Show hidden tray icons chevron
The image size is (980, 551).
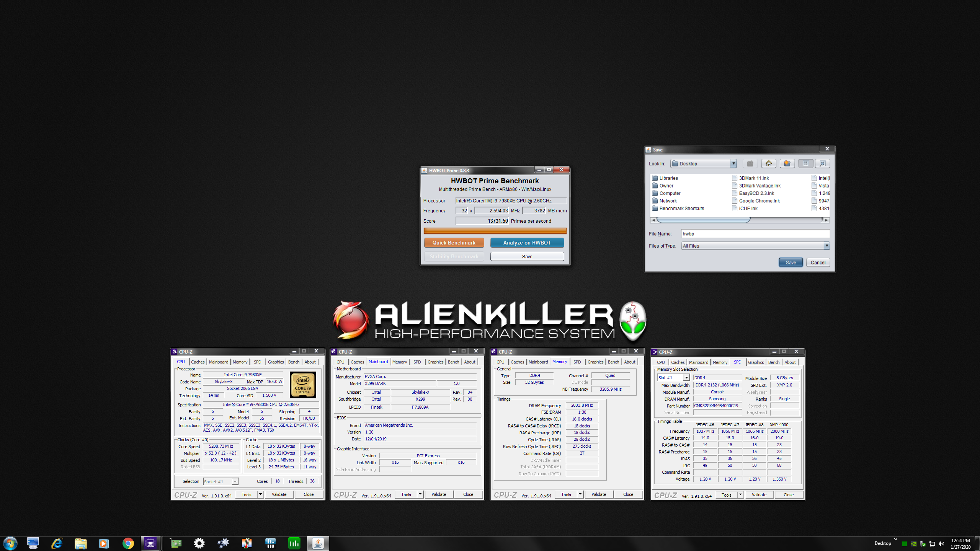895,540
